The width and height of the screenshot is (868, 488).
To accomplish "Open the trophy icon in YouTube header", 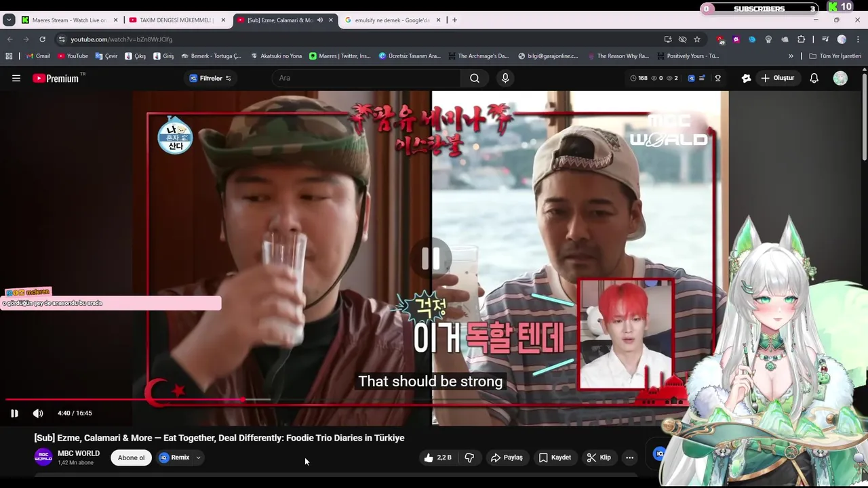I will pos(717,78).
